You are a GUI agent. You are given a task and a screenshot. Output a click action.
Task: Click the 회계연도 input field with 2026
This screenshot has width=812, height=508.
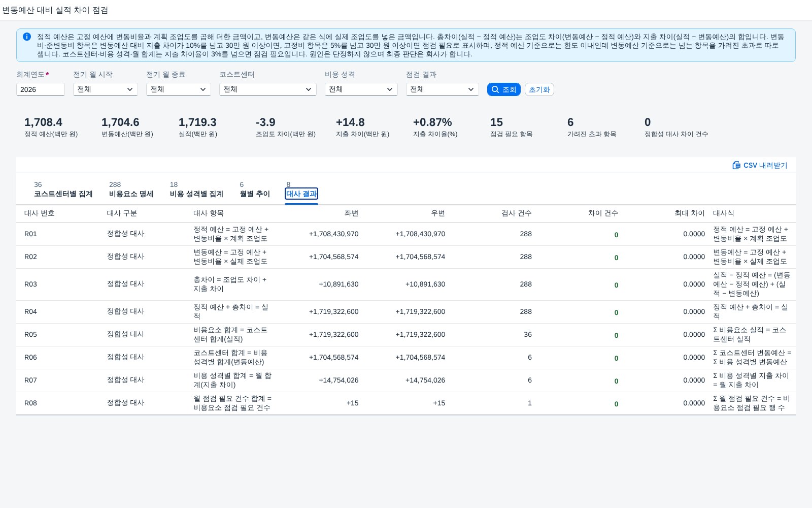[41, 89]
